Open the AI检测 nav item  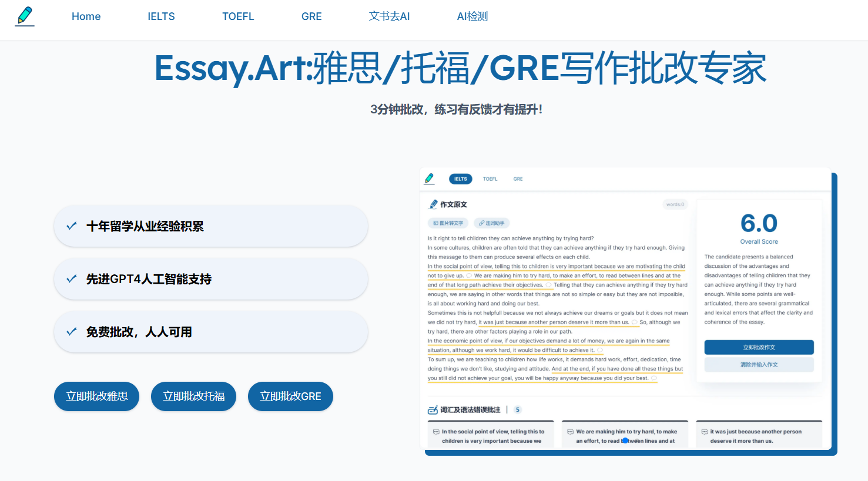(x=472, y=16)
